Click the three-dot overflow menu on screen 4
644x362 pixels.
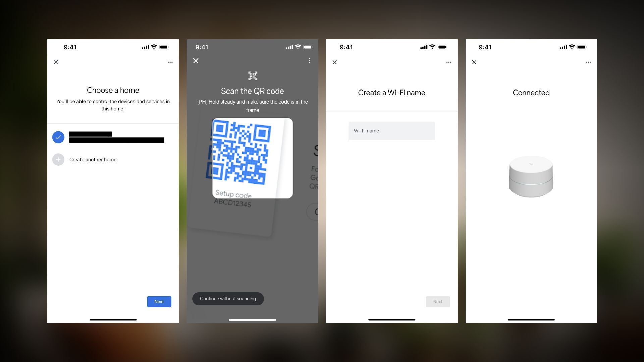588,62
